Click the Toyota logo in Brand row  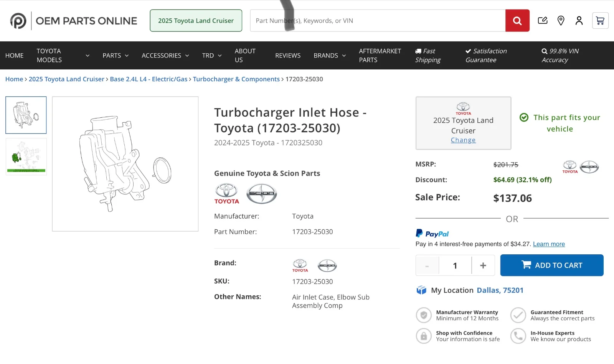tap(300, 265)
